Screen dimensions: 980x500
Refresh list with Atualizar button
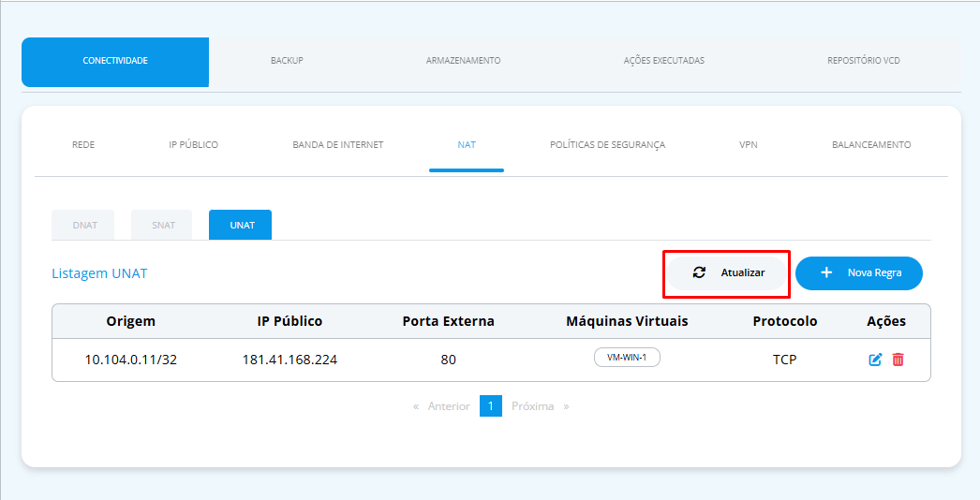click(x=726, y=273)
